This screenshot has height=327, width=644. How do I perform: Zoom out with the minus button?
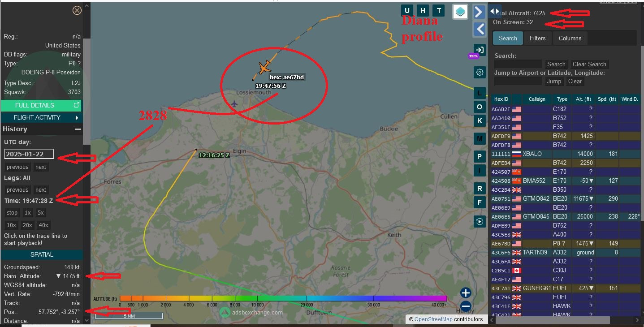pyautogui.click(x=466, y=307)
